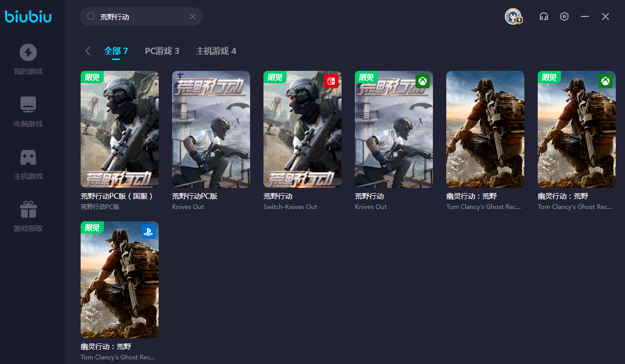The width and height of the screenshot is (625, 364).
Task: Click Xbox badge on 荒野行动 card
Action: tap(423, 81)
